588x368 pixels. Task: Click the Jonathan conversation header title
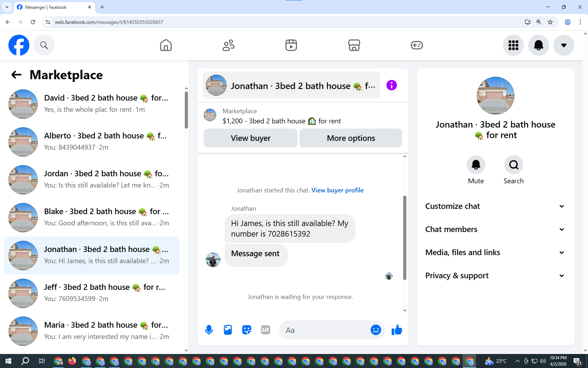pos(291,85)
